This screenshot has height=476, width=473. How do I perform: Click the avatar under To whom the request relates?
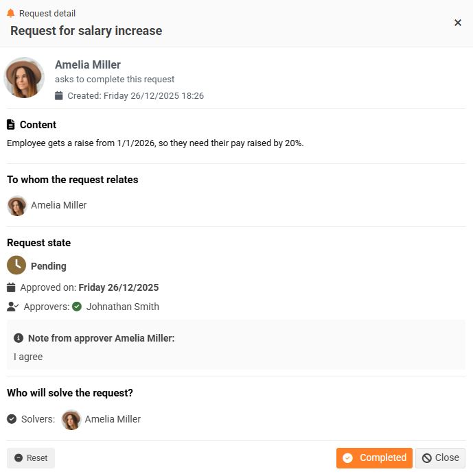(17, 205)
